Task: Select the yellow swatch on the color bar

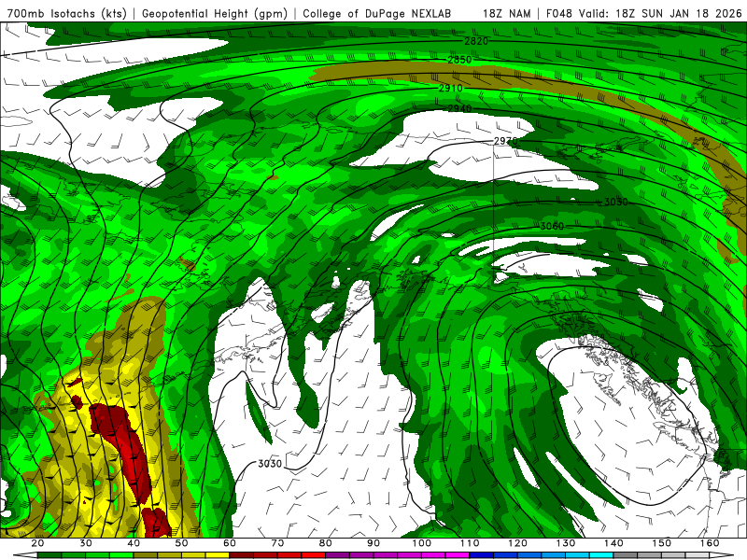Action: (x=218, y=555)
